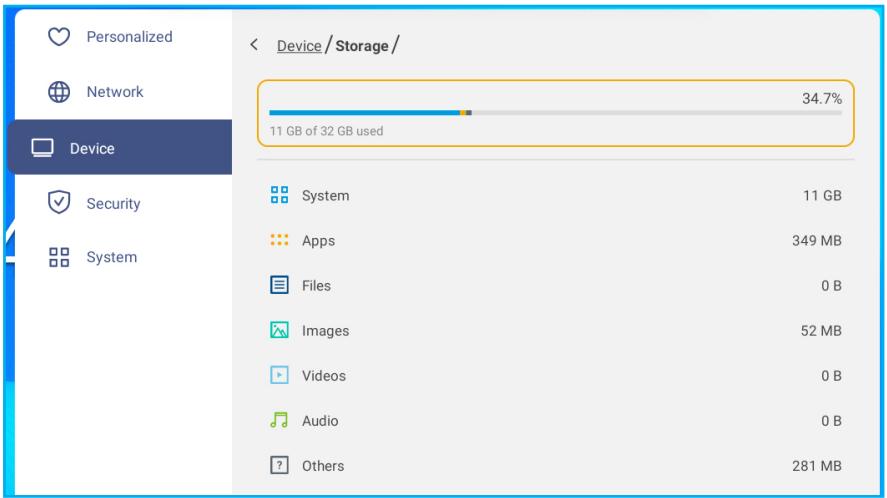Click the green Audio music note icon
Screen dimensions: 887x498
pos(279,420)
